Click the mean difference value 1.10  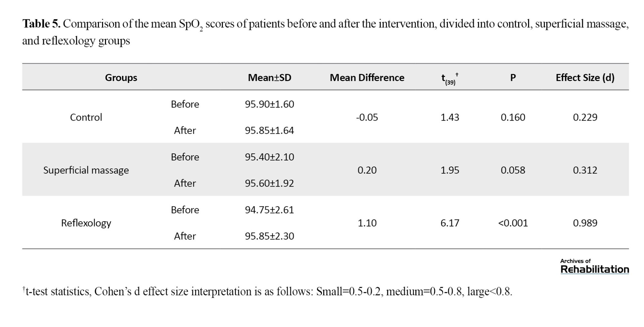pos(367,223)
